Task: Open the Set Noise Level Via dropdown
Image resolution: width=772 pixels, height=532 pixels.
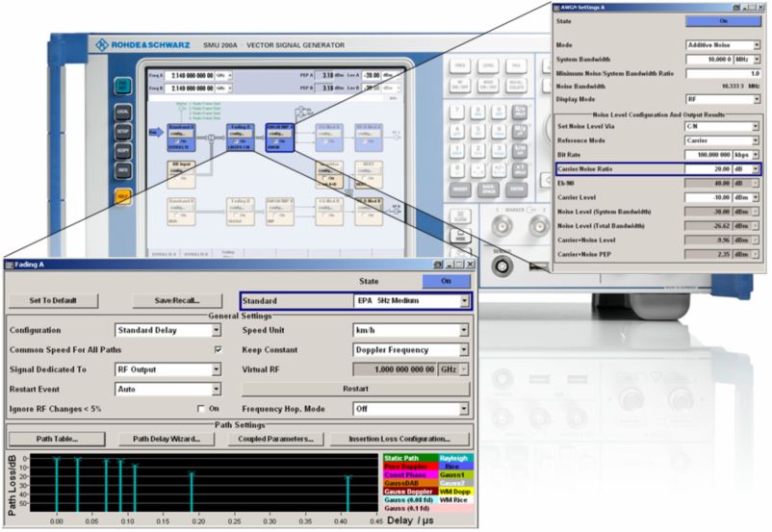Action: tap(722, 126)
